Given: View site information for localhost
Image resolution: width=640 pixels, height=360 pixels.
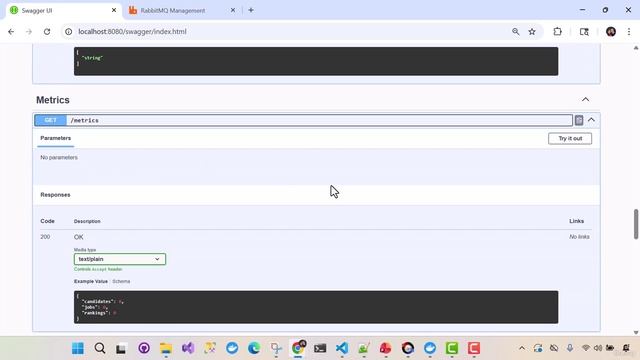Looking at the screenshot, I should pyautogui.click(x=69, y=31).
